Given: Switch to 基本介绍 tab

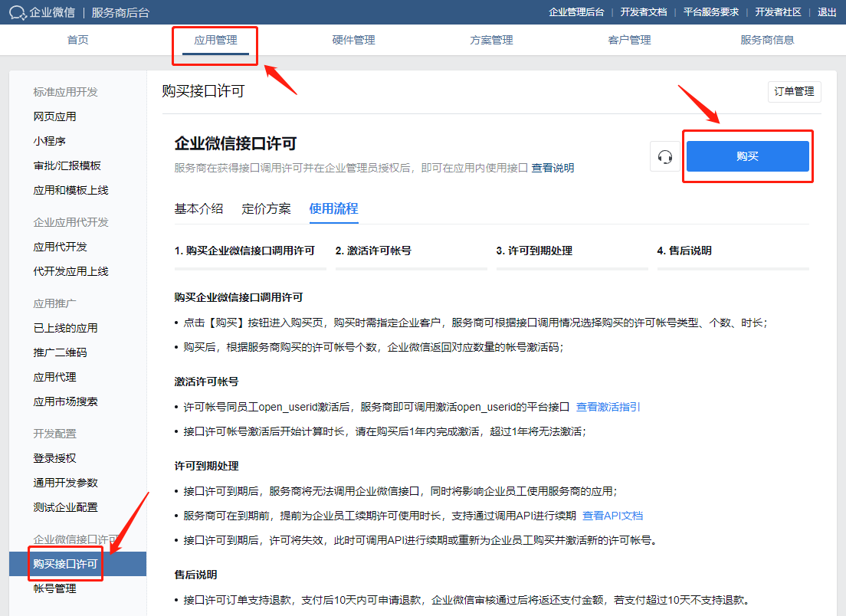Looking at the screenshot, I should tap(198, 208).
